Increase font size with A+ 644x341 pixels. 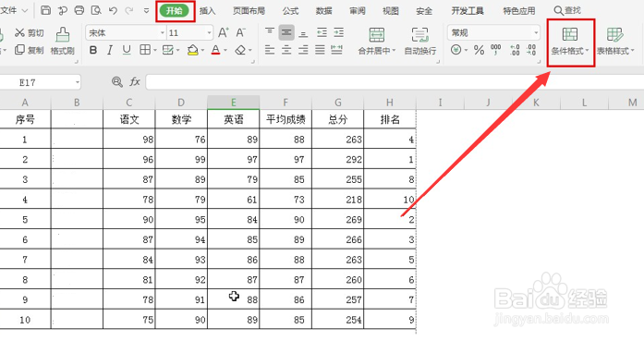tap(224, 32)
